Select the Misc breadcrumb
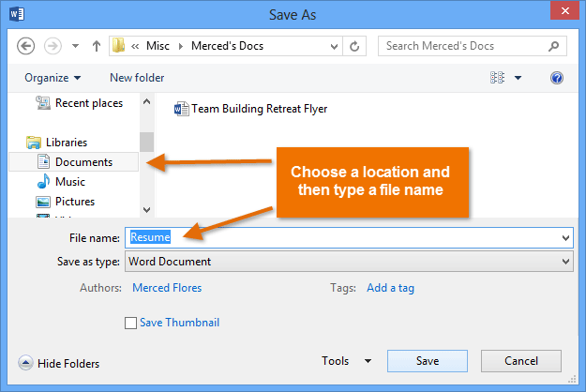Screen dimensions: 586x392 click(x=158, y=46)
